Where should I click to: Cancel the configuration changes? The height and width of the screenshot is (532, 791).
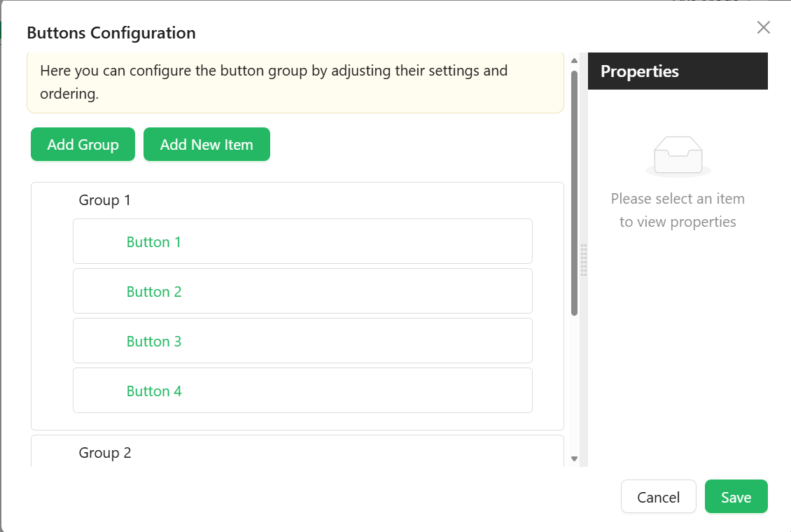click(x=658, y=497)
